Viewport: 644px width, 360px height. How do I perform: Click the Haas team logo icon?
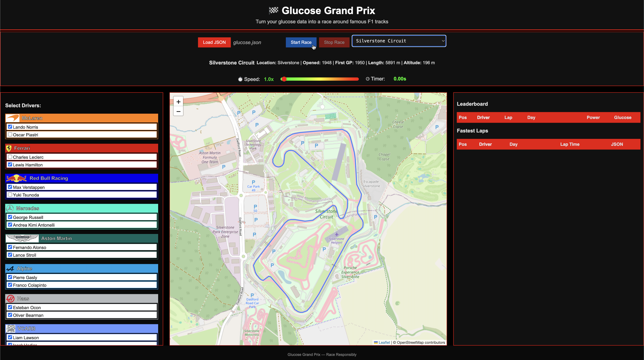coord(10,298)
